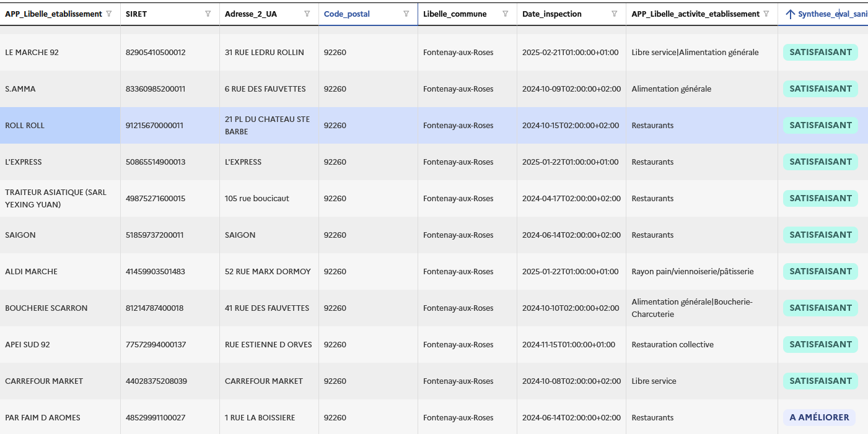Screen dimensions: 868x434
Task: Click SIRET value 44028375208039
Action: [x=156, y=381]
